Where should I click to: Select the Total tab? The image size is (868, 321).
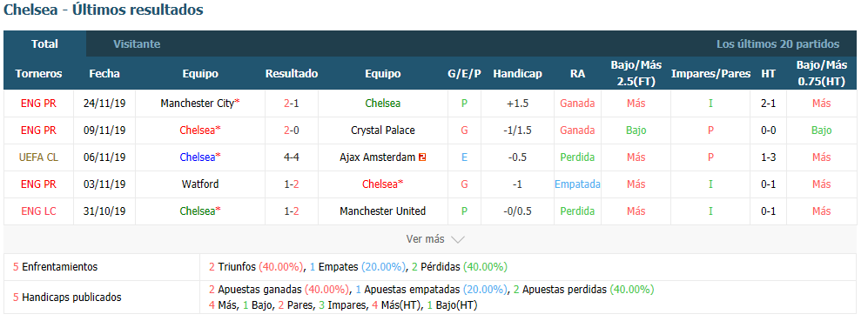[x=45, y=44]
